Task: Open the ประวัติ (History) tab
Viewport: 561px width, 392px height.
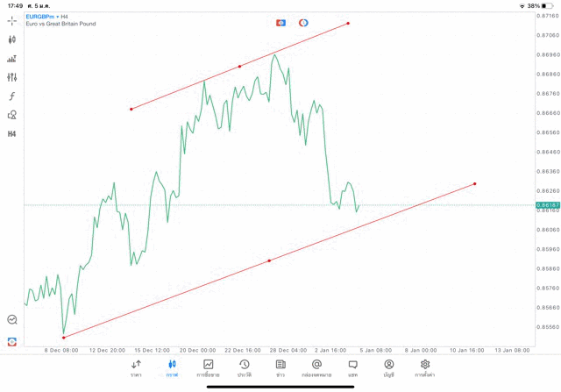Action: tap(244, 367)
